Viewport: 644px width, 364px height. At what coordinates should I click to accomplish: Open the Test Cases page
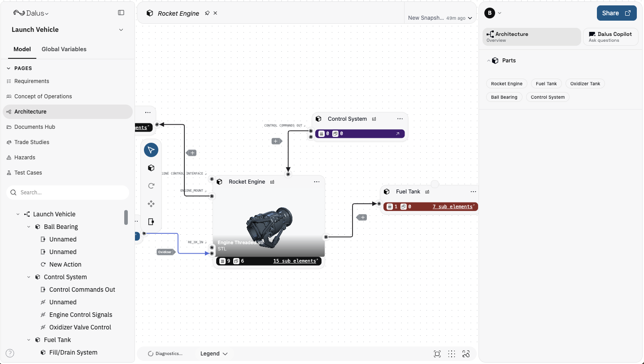pos(68,173)
